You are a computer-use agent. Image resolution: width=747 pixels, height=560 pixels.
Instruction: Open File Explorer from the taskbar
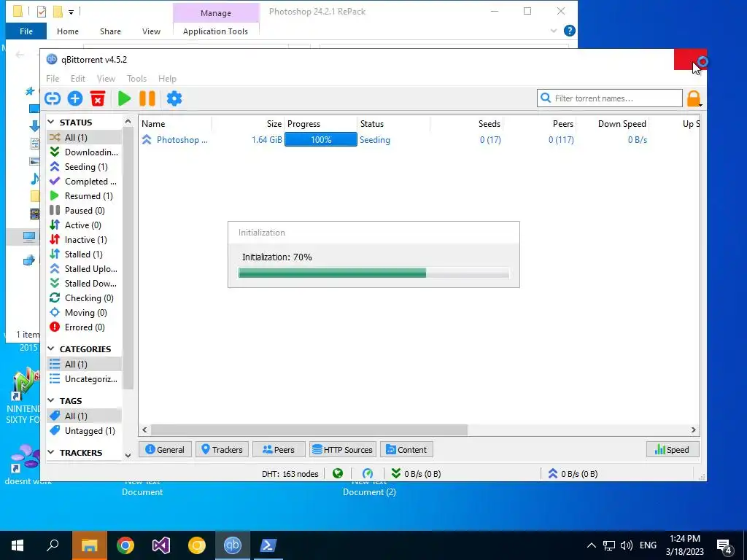[89, 545]
